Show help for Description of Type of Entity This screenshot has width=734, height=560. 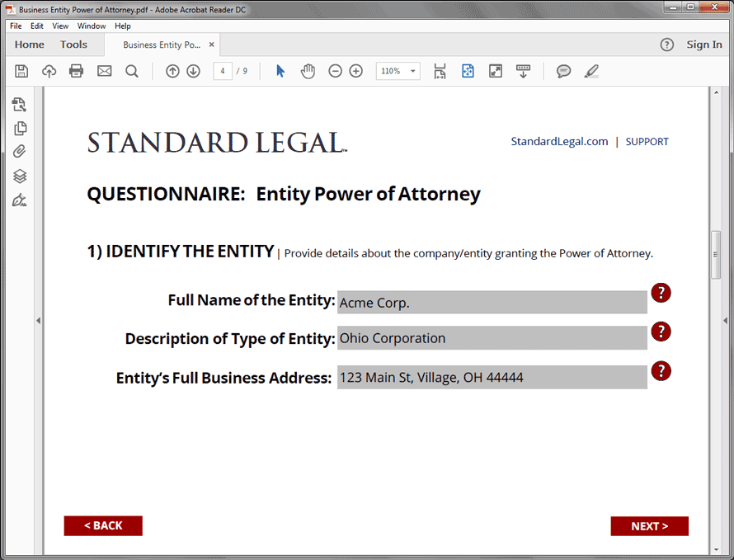click(x=661, y=332)
